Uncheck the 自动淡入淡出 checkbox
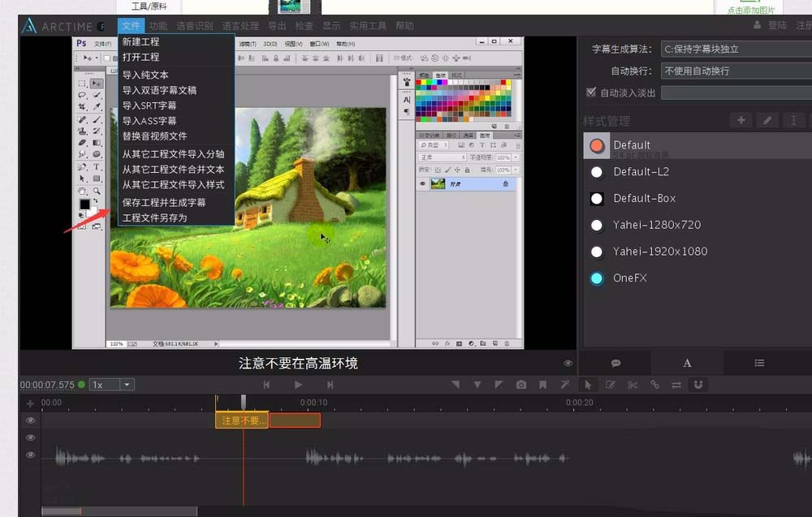 coord(591,92)
